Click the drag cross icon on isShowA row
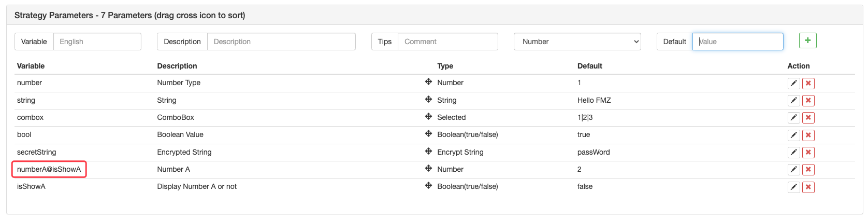 pyautogui.click(x=428, y=186)
